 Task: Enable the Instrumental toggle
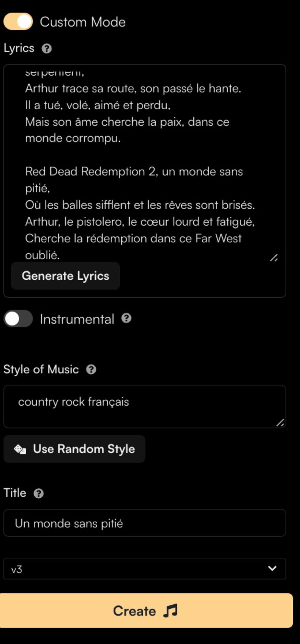(x=18, y=319)
